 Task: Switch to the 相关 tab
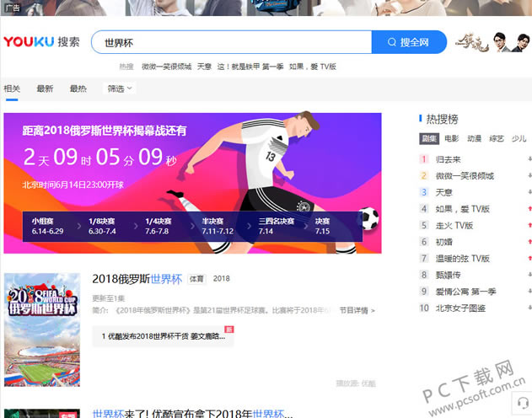coord(12,88)
